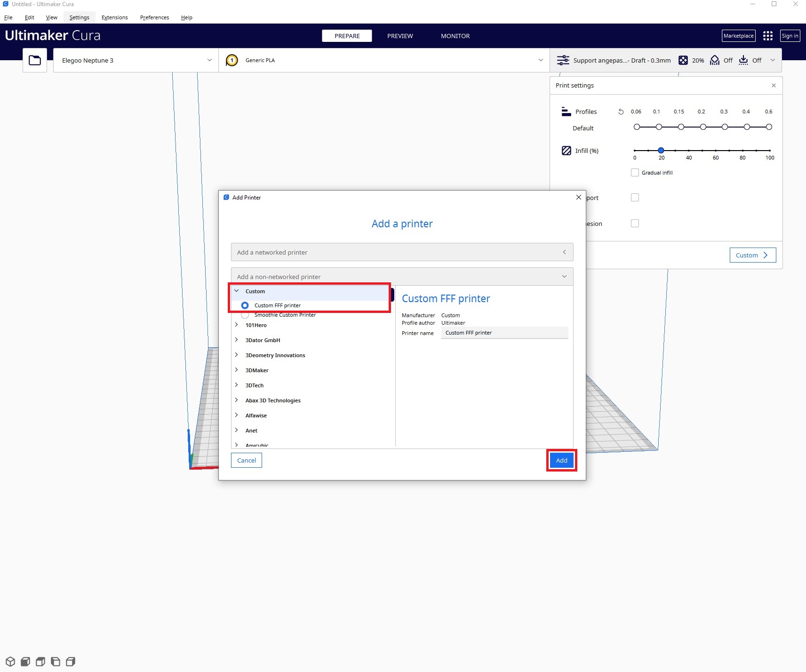Toggle the Support checkbox
This screenshot has height=672, width=806.
[x=635, y=198]
